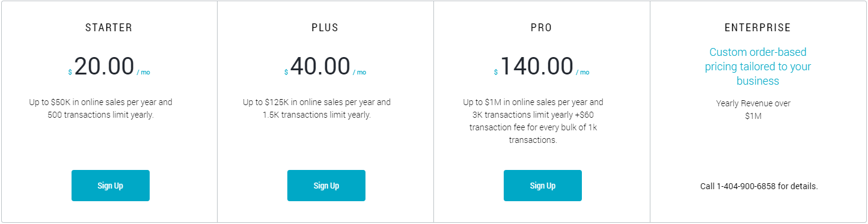Click the dollar sign beside 140.00

point(496,72)
